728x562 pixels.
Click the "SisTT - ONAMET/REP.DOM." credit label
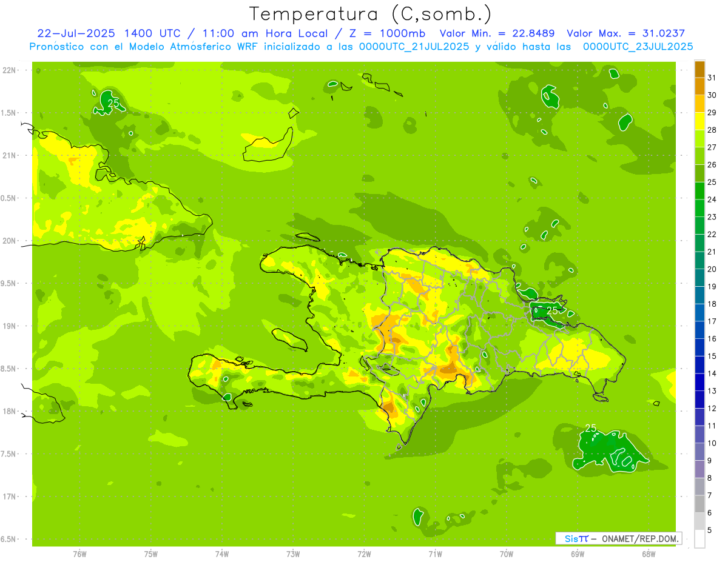tap(618, 538)
